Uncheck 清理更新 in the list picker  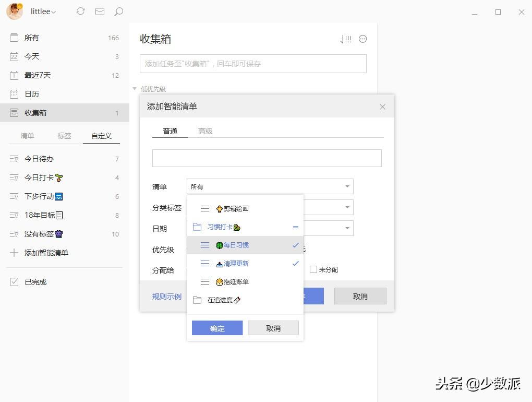click(x=295, y=263)
